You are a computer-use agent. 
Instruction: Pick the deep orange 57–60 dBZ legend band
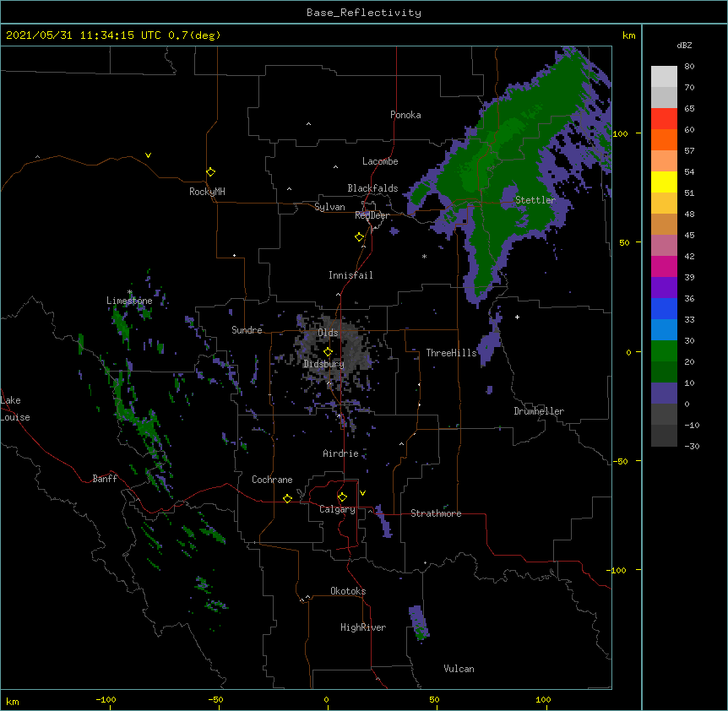pos(664,139)
